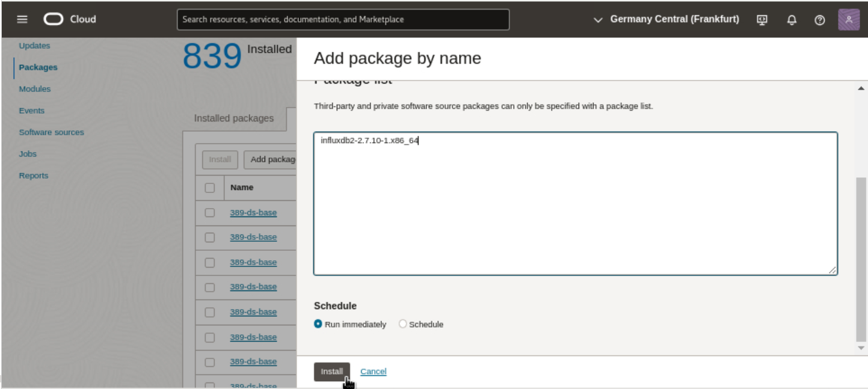
Task: Check the third 389-ds-base row checkbox
Action: point(209,263)
